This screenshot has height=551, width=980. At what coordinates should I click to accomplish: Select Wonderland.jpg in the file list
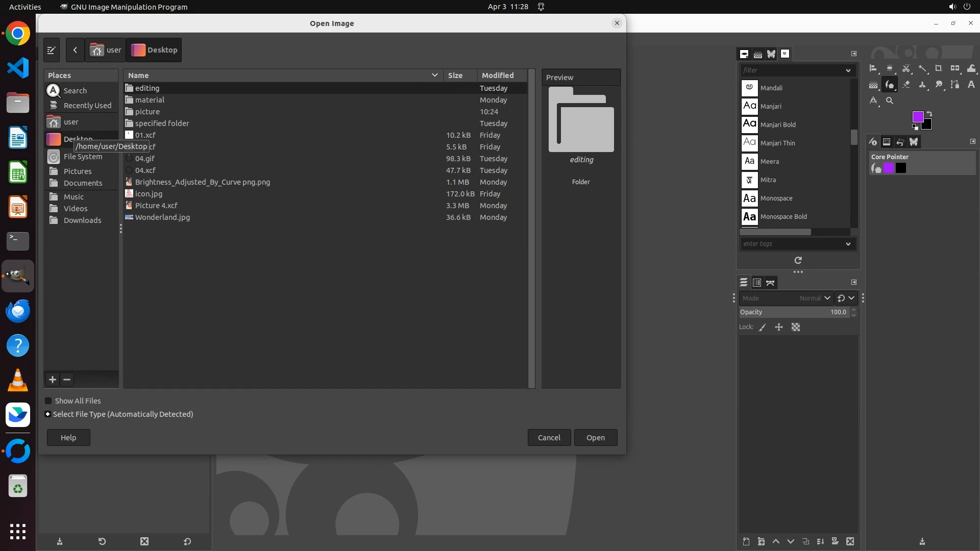tap(162, 217)
